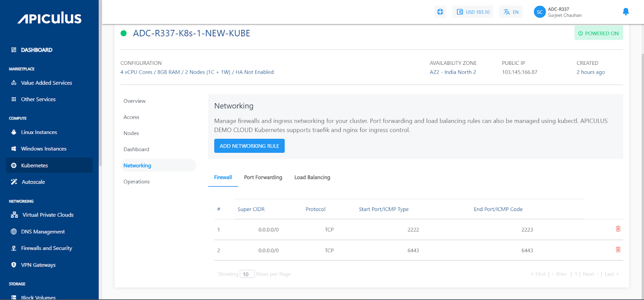Click Super CIDR column header
644x300 pixels.
(251, 209)
